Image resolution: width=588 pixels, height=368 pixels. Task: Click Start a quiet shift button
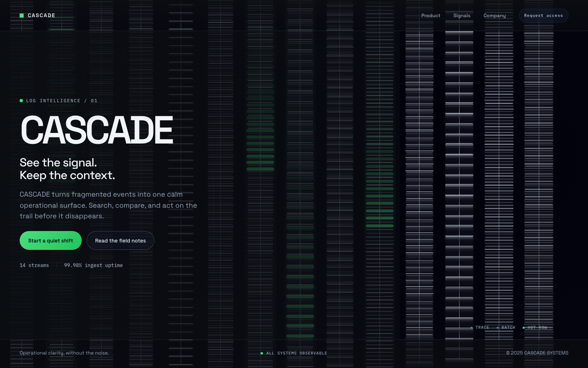51,240
